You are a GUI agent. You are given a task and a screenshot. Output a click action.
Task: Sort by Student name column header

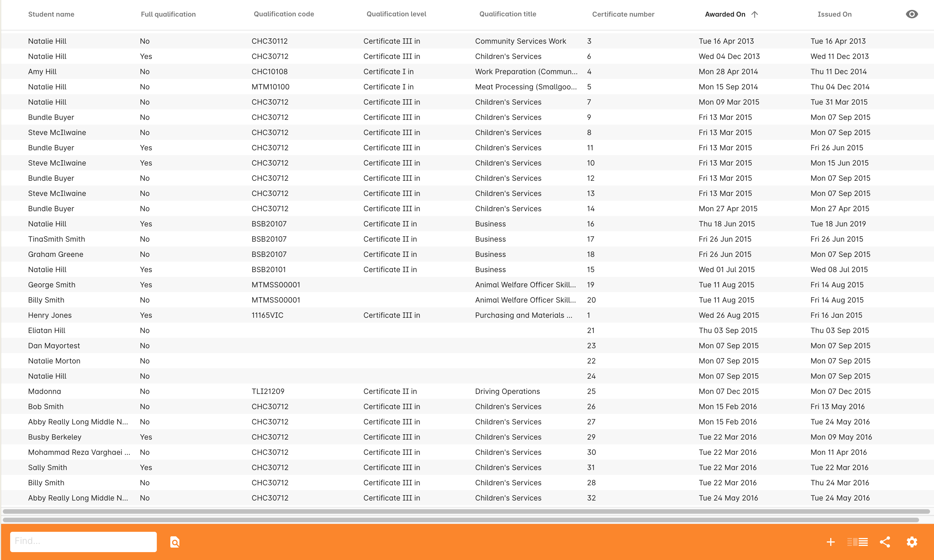pos(51,14)
